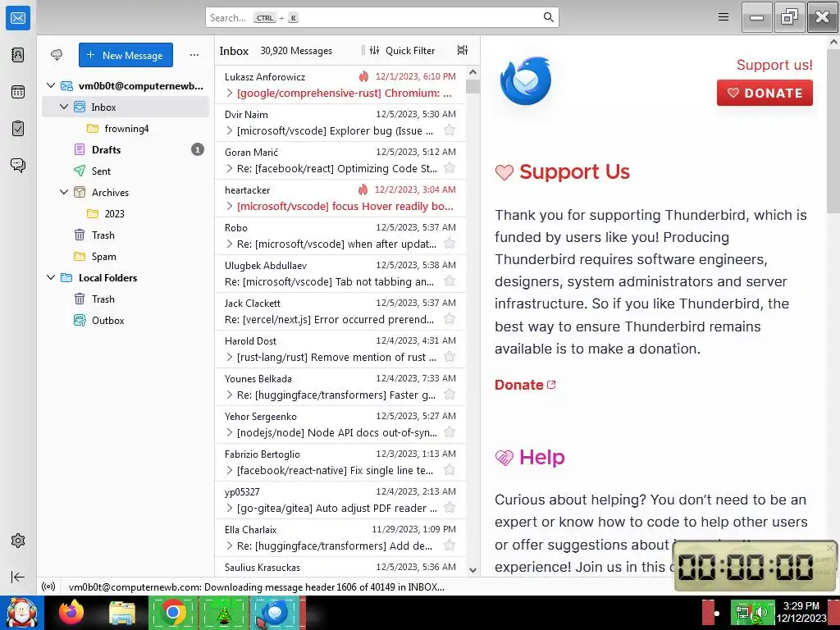Select the frowning4 folder
Screen dimensions: 840x630
click(126, 129)
